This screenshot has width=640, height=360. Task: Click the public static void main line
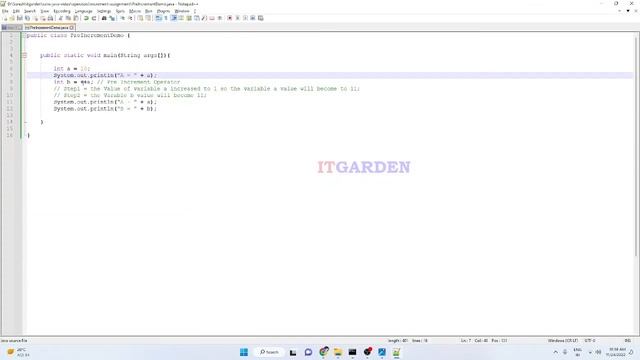point(105,55)
